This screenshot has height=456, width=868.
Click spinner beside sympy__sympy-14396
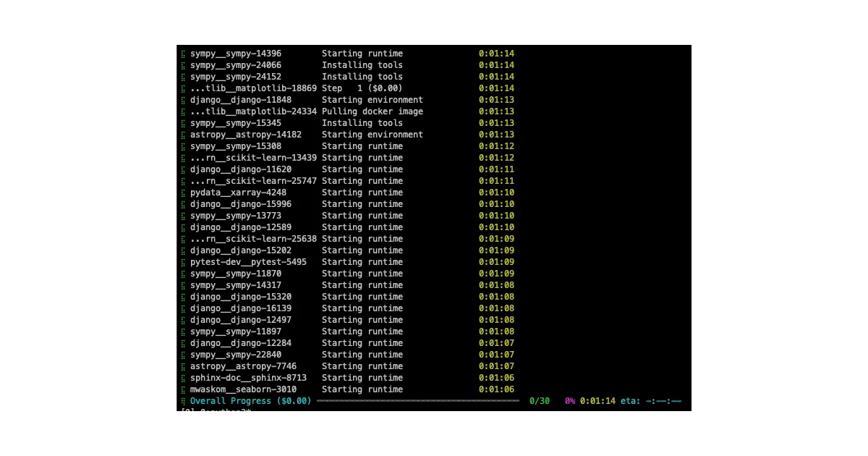coord(183,54)
